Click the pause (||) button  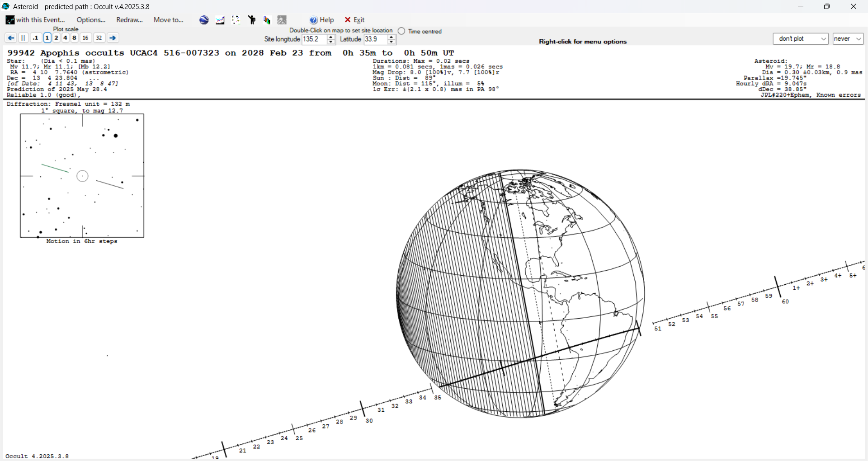tap(24, 38)
